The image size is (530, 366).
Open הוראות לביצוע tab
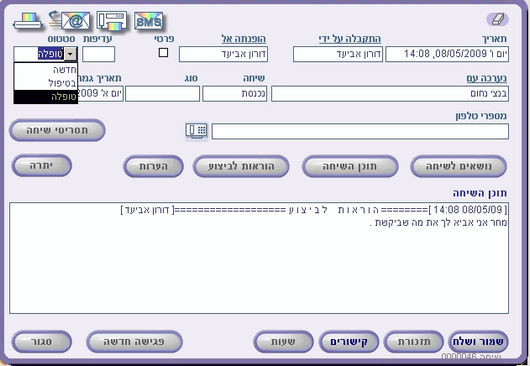pyautogui.click(x=241, y=166)
